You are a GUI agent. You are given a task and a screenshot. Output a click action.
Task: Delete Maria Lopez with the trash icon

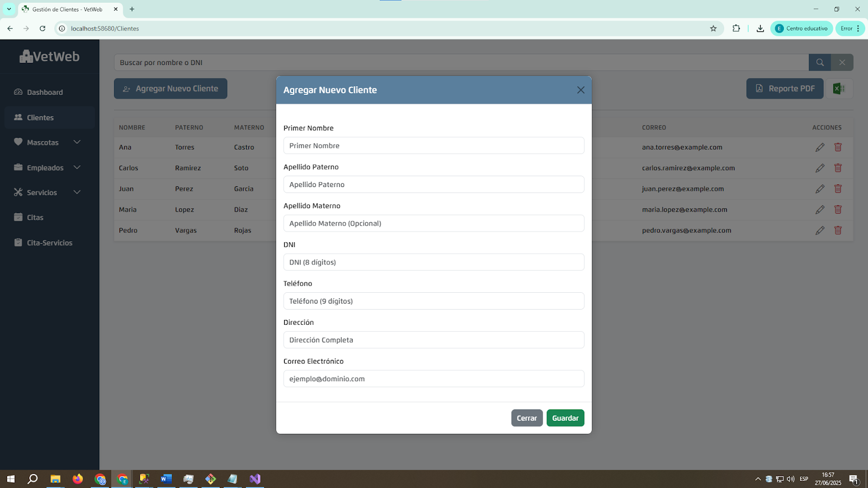[838, 209]
